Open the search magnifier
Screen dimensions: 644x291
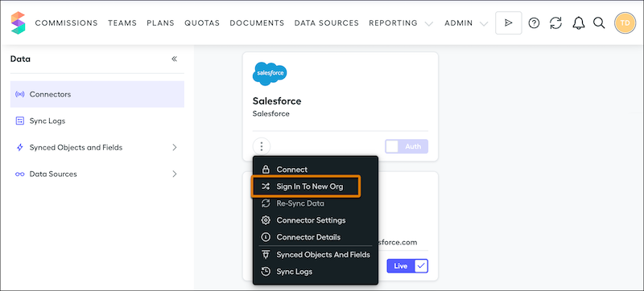pyautogui.click(x=599, y=23)
